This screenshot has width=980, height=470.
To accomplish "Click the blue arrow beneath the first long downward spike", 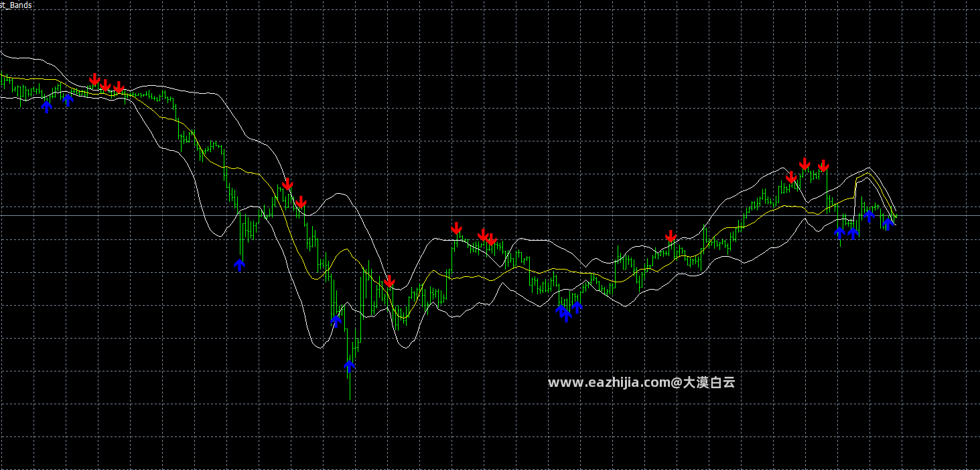I will (x=240, y=265).
